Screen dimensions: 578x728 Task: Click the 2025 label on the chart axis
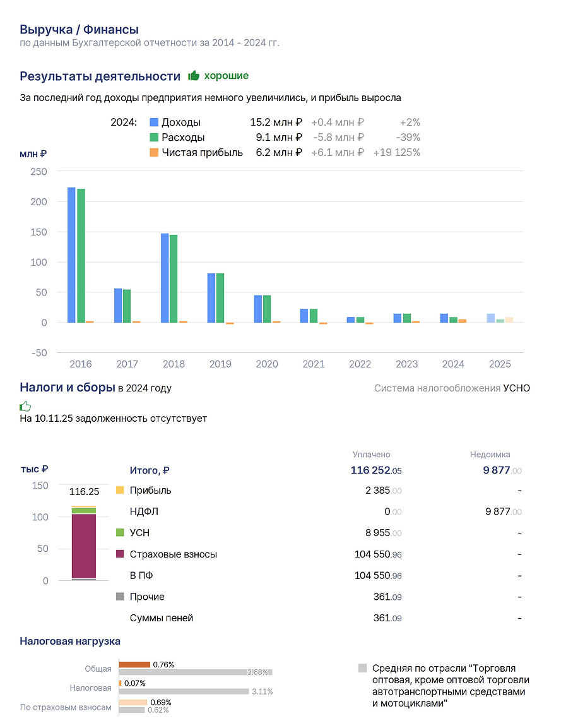point(500,364)
